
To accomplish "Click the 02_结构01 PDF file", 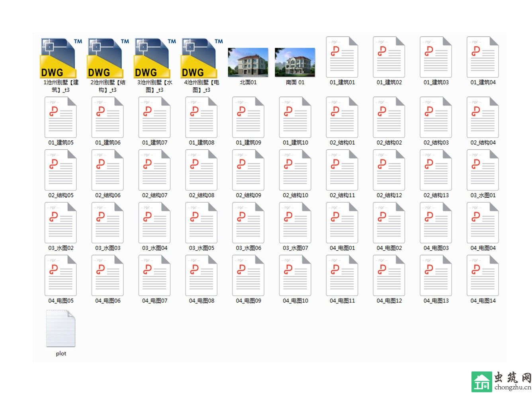I will tap(342, 118).
